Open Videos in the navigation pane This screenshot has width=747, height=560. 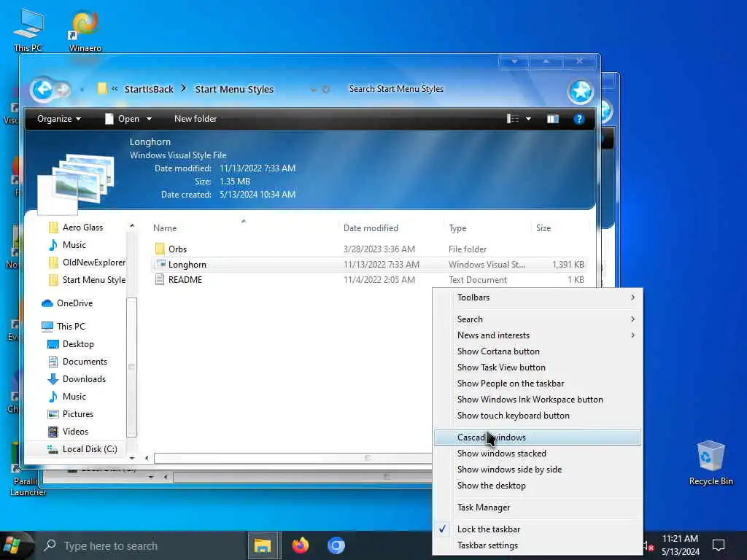(69, 432)
